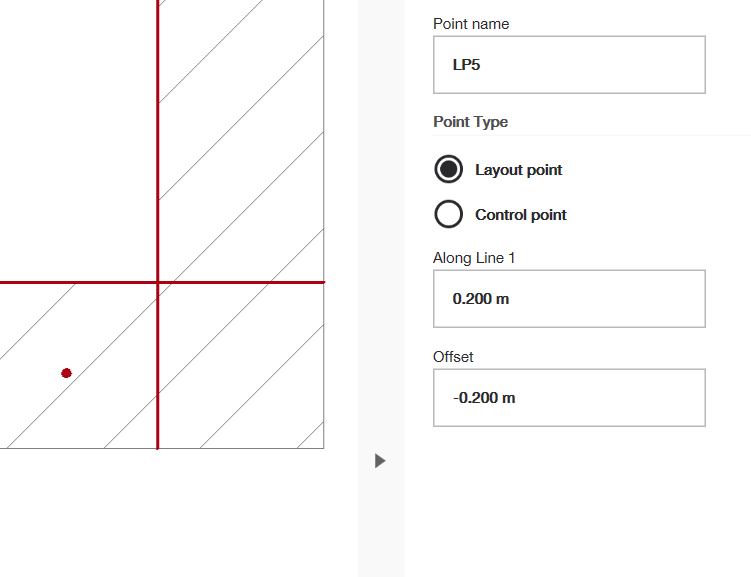Screen dimensions: 751x577
Task: Click the "Along Line 1" field label
Action: click(474, 258)
